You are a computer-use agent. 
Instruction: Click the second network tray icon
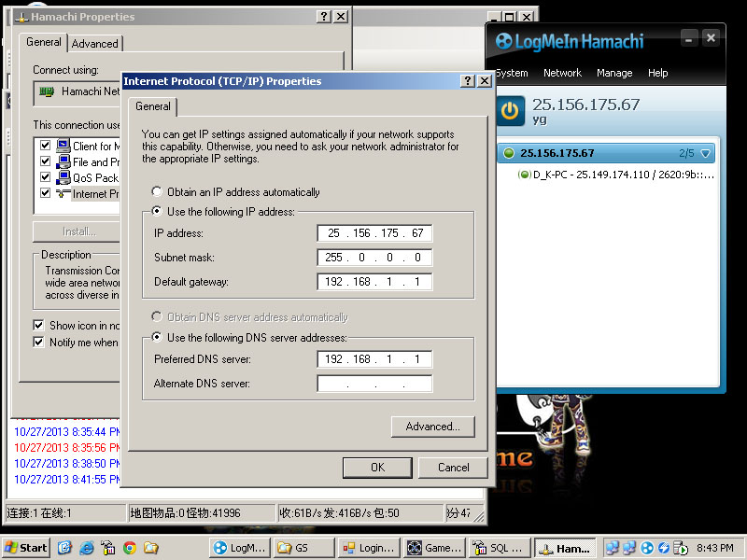pos(628,548)
